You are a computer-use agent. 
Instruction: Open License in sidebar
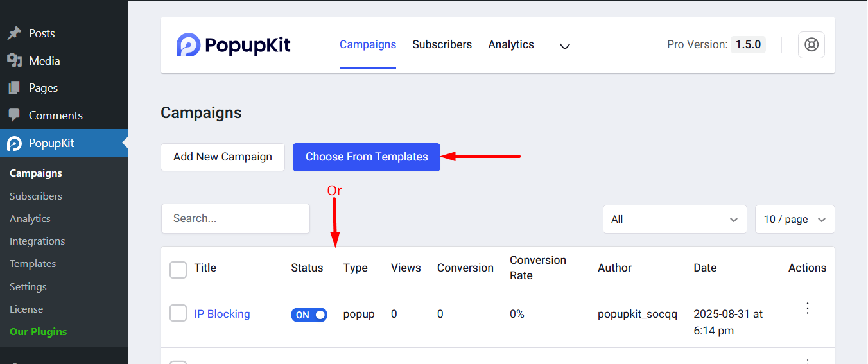tap(26, 309)
